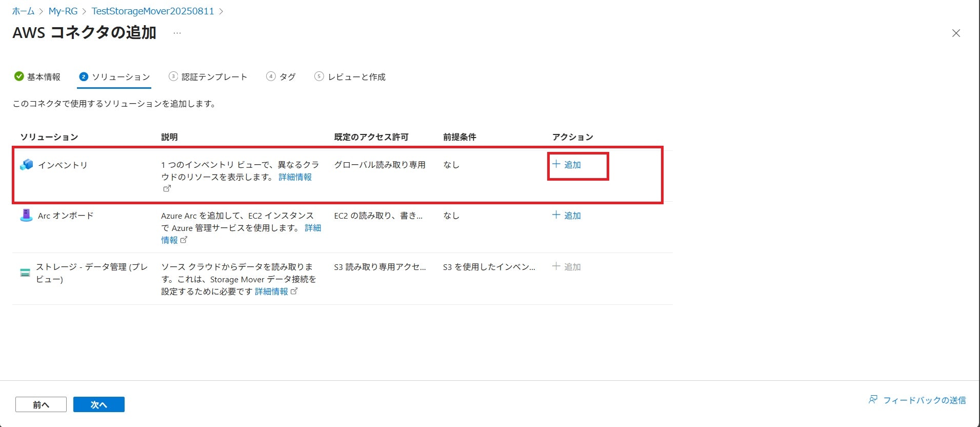Click the EC2 の読み取り、書き... permission cell
The height and width of the screenshot is (427, 980).
[x=378, y=216]
